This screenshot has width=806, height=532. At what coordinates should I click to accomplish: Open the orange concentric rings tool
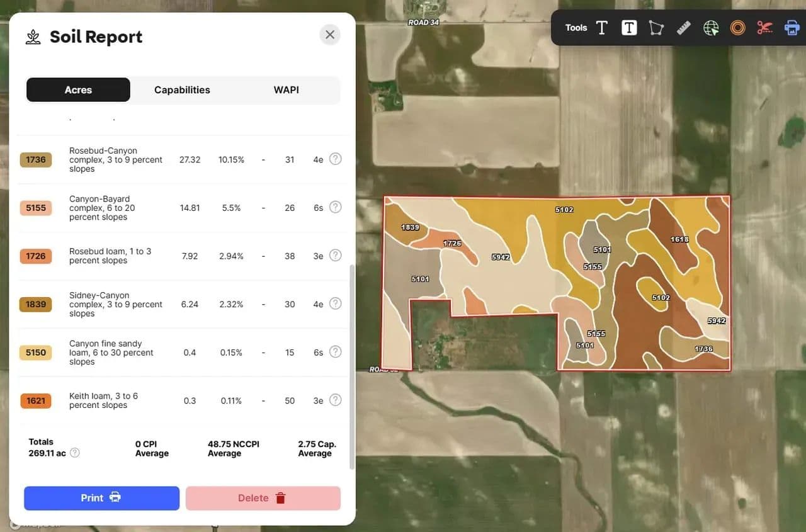(738, 28)
